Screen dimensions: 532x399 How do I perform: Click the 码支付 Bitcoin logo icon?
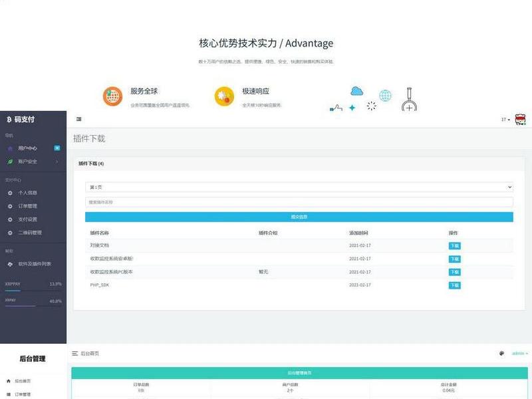coord(9,120)
